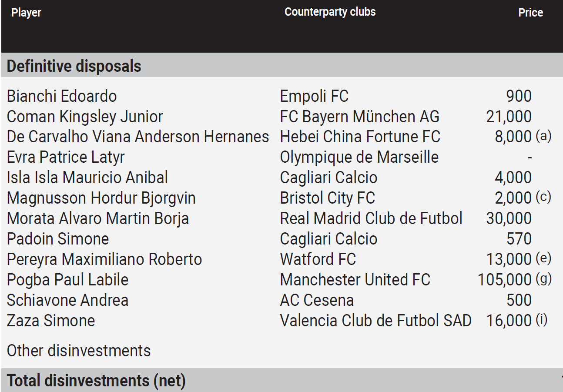
Task: Click Olympique de Marseille club name
Action: [x=359, y=157]
